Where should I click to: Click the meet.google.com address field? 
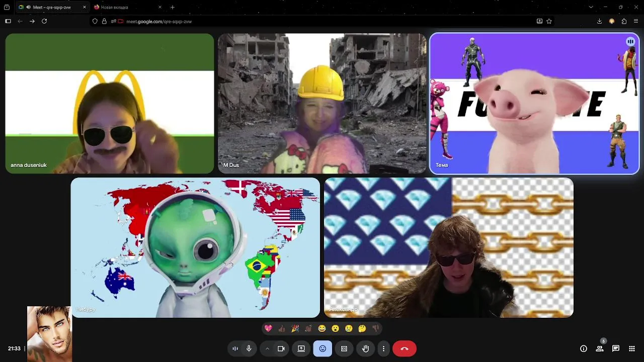pyautogui.click(x=322, y=21)
